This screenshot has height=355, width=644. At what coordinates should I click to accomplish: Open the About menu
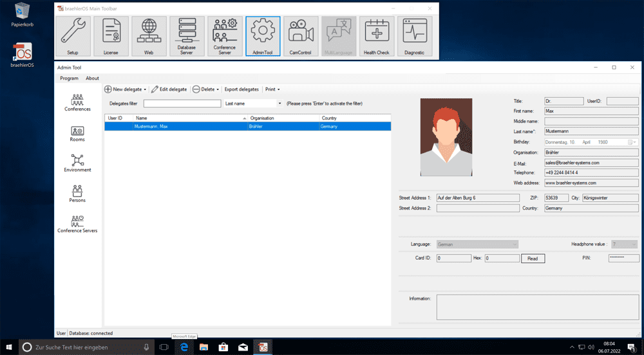92,78
